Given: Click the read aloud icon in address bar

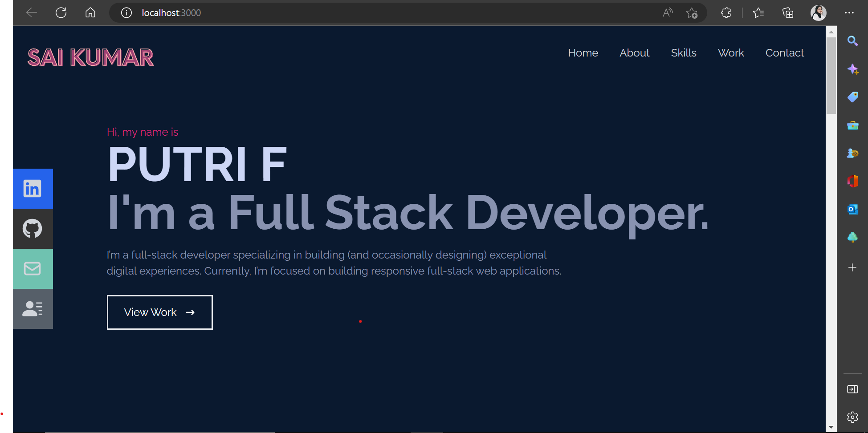Looking at the screenshot, I should coord(668,13).
